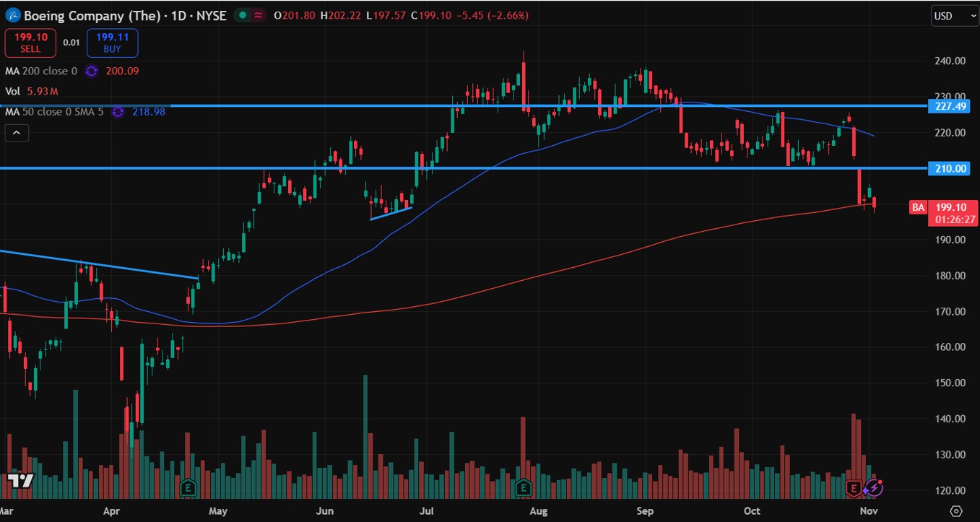Select the MA 200 close indicator legend
This screenshot has width=980, height=522.
(41, 71)
